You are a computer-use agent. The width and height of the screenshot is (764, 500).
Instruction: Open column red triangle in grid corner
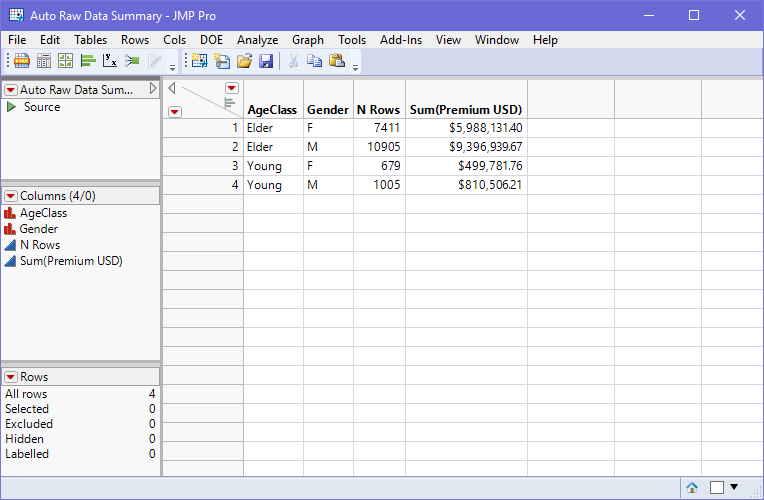231,88
